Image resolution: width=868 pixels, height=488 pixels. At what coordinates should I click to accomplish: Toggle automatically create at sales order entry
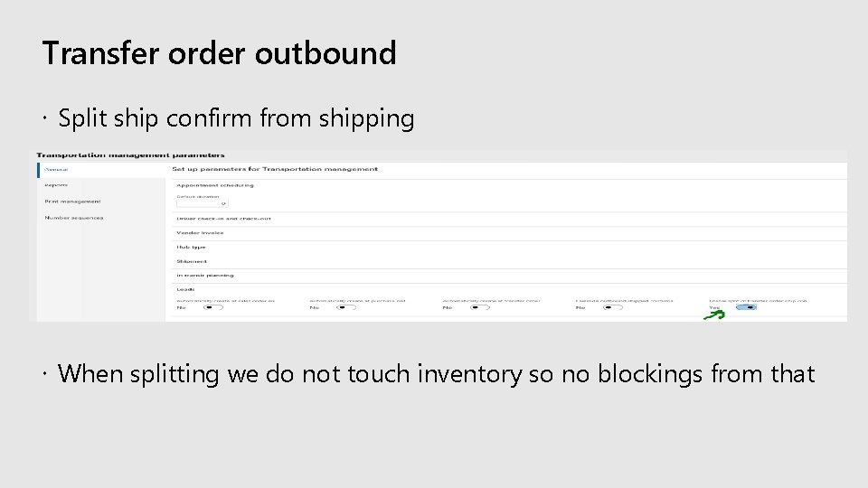[x=213, y=307]
